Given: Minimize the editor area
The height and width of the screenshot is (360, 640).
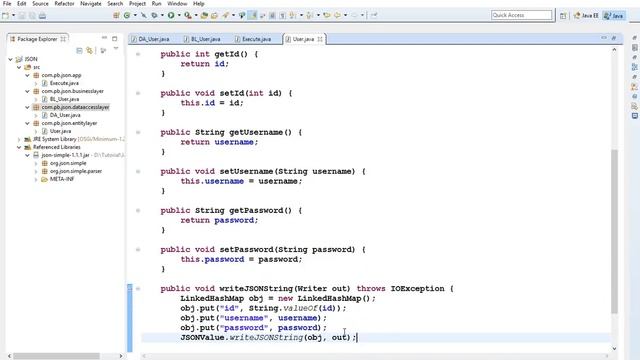Looking at the screenshot, I should [604, 38].
